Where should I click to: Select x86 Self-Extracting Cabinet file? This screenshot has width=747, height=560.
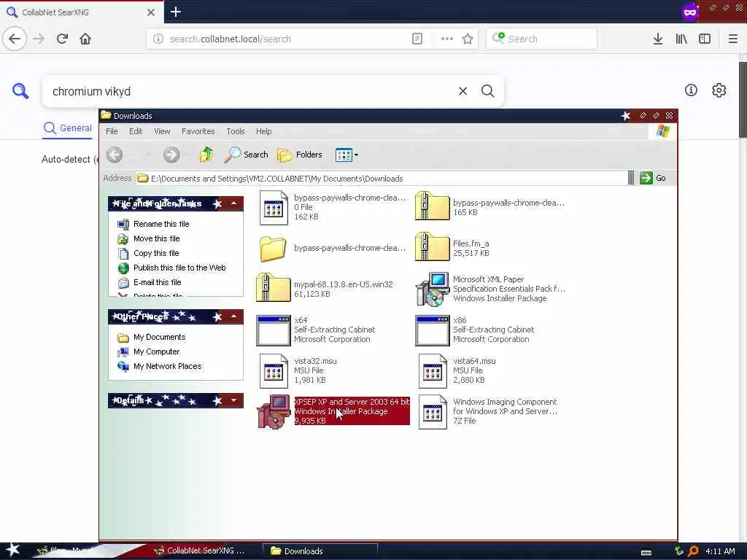pyautogui.click(x=432, y=330)
